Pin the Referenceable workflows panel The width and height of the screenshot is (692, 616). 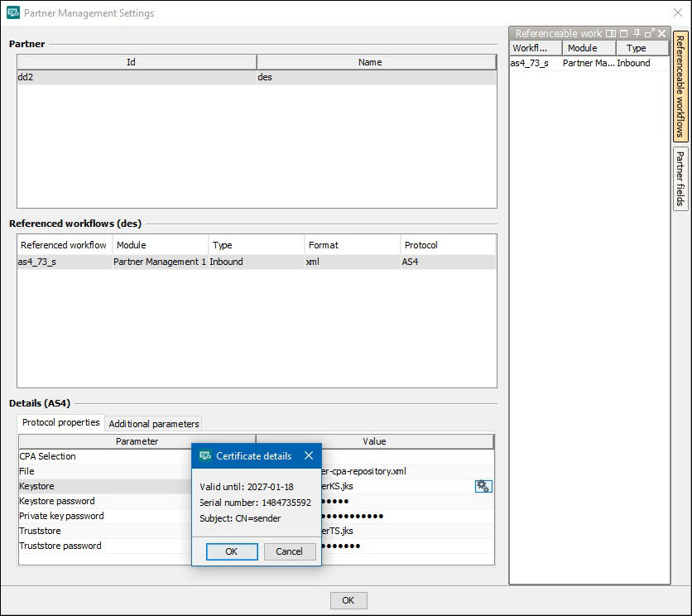637,34
